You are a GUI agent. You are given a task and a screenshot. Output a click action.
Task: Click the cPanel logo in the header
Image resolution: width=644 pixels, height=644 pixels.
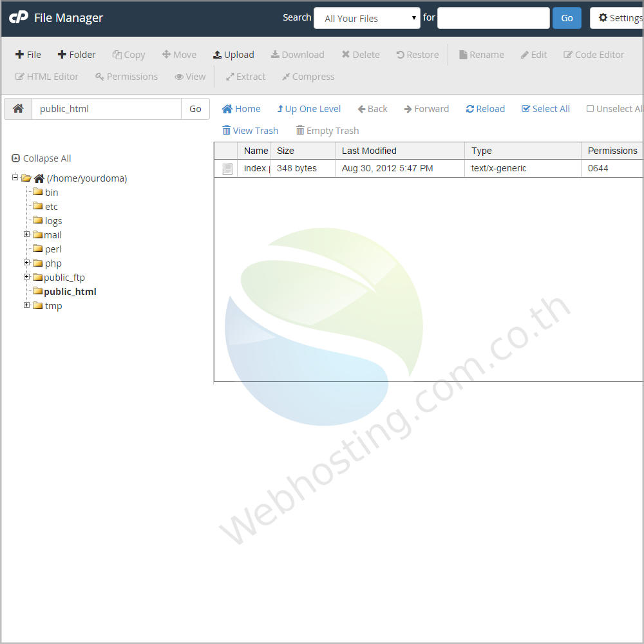(19, 17)
